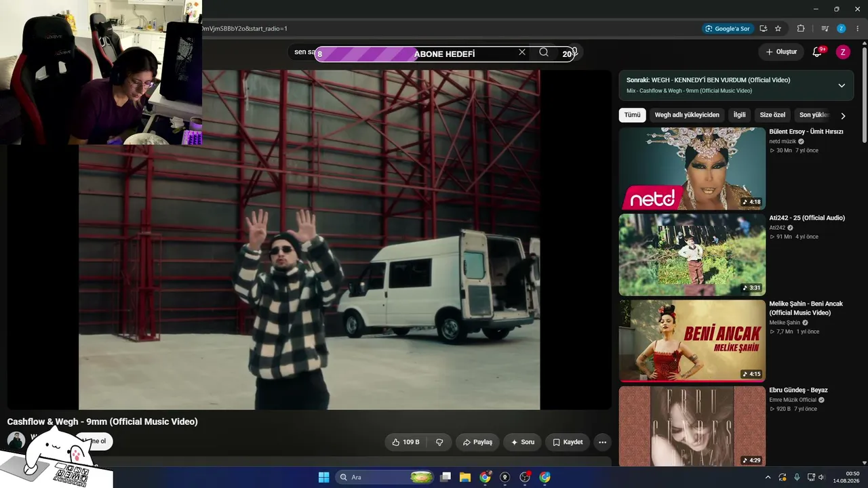Open Task View on the taskbar
This screenshot has height=488, width=868.
[x=446, y=477]
